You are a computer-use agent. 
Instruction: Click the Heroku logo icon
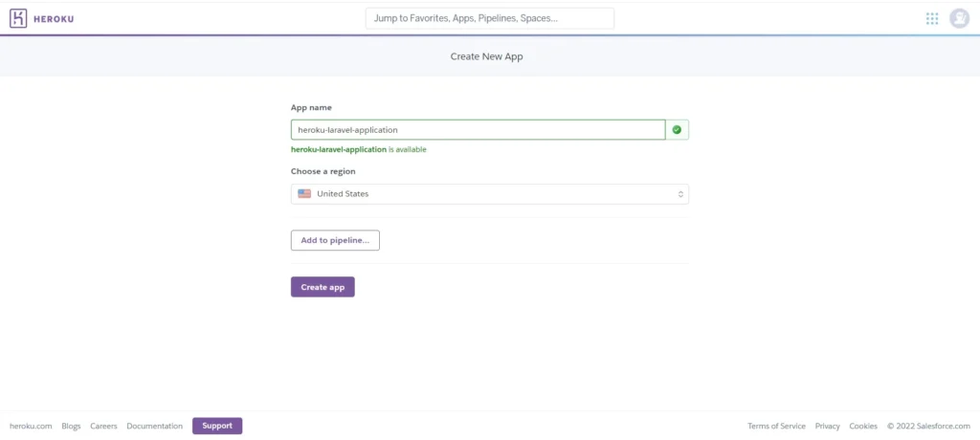pyautogui.click(x=18, y=18)
